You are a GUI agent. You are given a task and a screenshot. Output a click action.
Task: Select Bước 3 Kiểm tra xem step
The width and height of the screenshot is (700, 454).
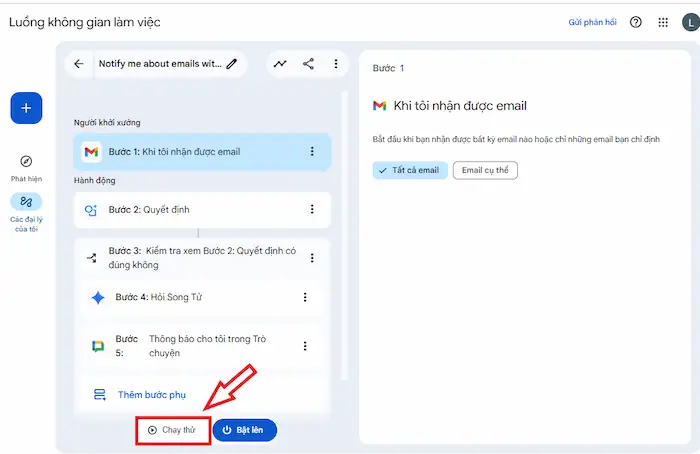202,258
